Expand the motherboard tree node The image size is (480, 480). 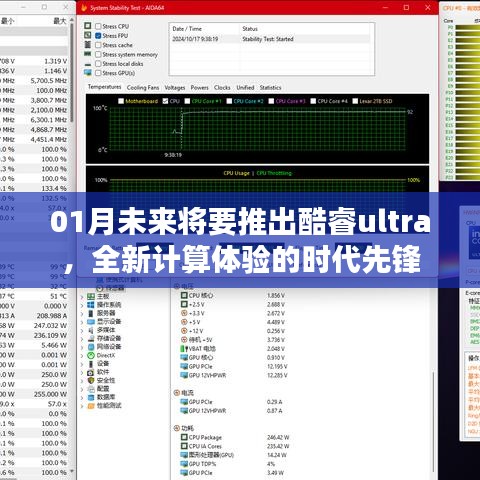tap(82, 296)
